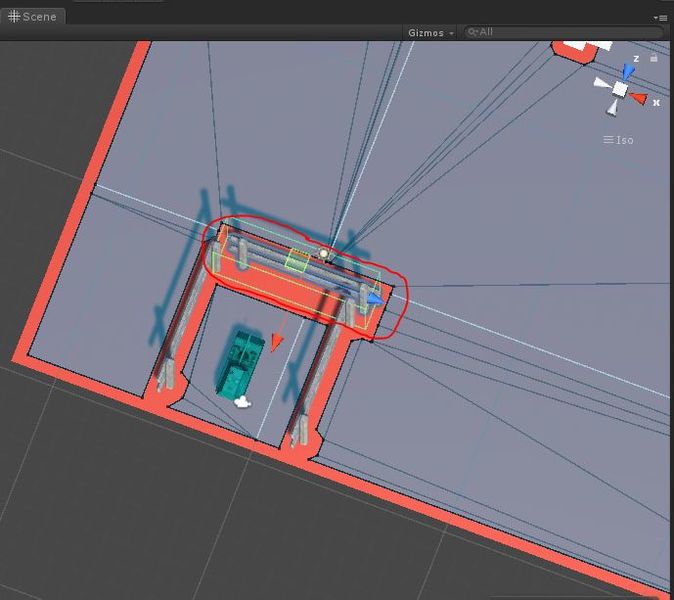
Task: Toggle the Iso projection label
Action: 618,140
